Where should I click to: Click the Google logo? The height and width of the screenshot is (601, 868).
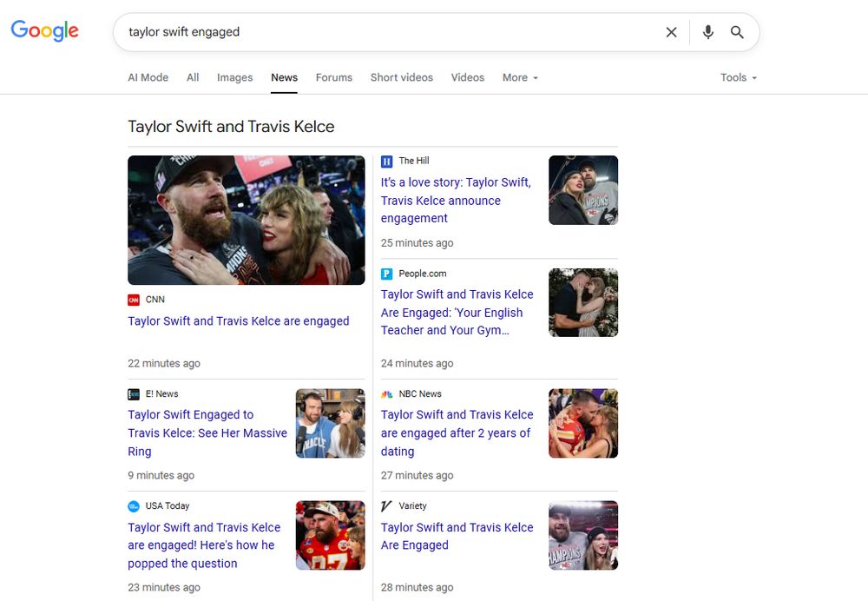point(44,31)
